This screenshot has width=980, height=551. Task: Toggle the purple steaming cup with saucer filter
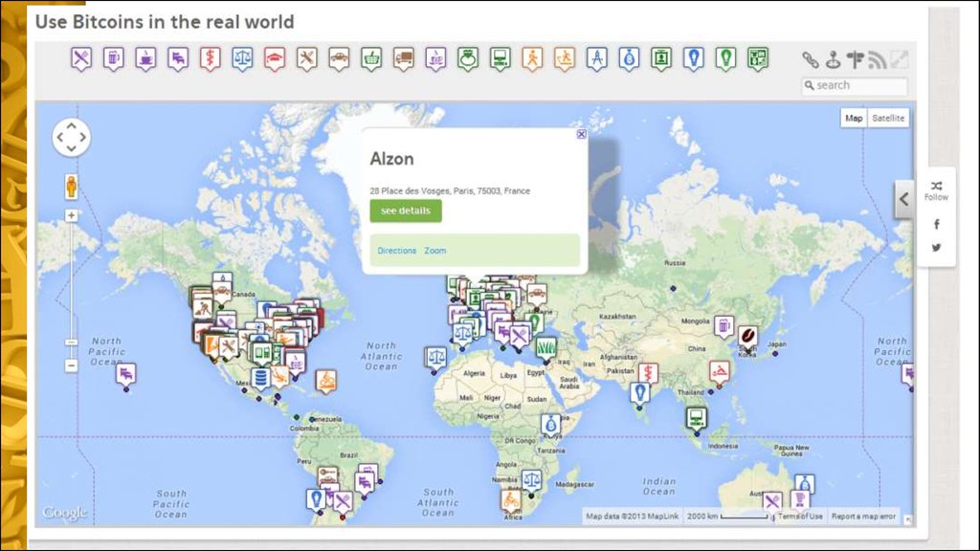pyautogui.click(x=435, y=58)
